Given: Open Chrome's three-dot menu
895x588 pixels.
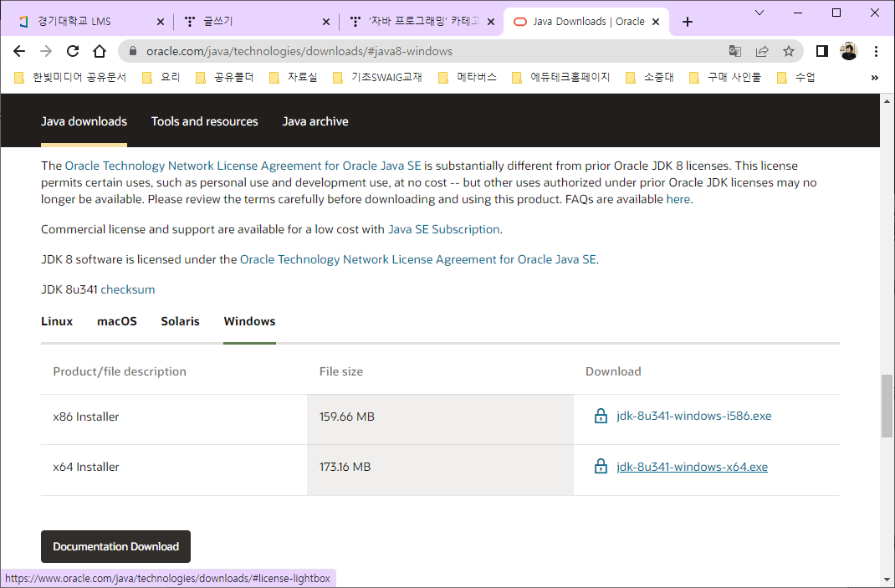Looking at the screenshot, I should 876,51.
